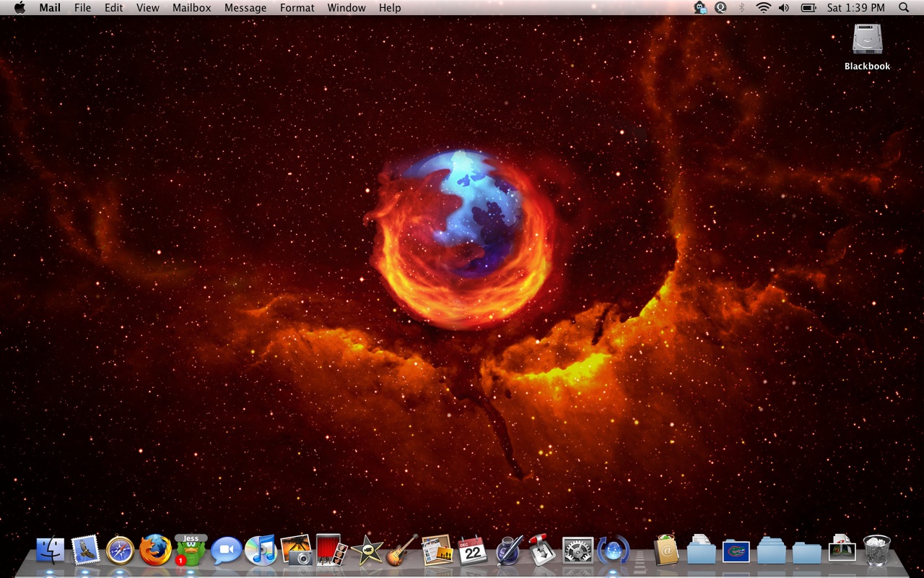Launch iTunes from the Dock
This screenshot has width=924, height=578.
coord(261,550)
